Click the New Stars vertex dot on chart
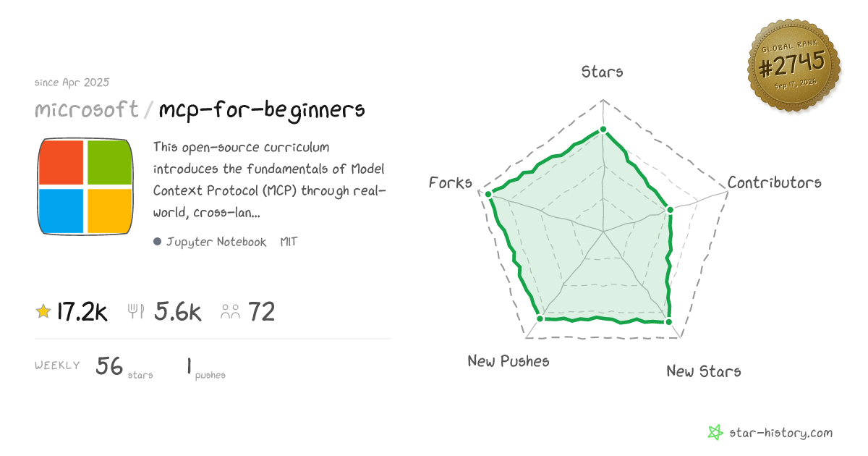The width and height of the screenshot is (868, 456). pyautogui.click(x=668, y=321)
